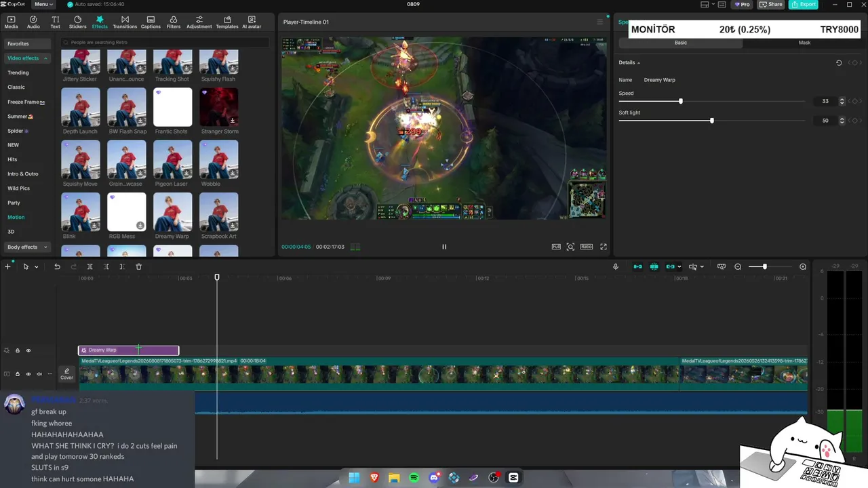
Task: Zoom in the timeline with plus icon
Action: pos(803,266)
